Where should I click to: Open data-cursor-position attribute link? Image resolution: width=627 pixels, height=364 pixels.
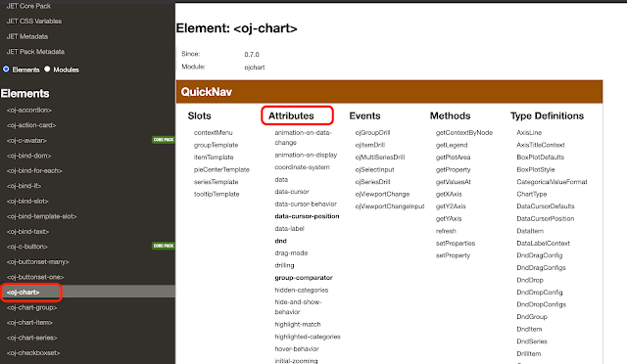click(307, 216)
